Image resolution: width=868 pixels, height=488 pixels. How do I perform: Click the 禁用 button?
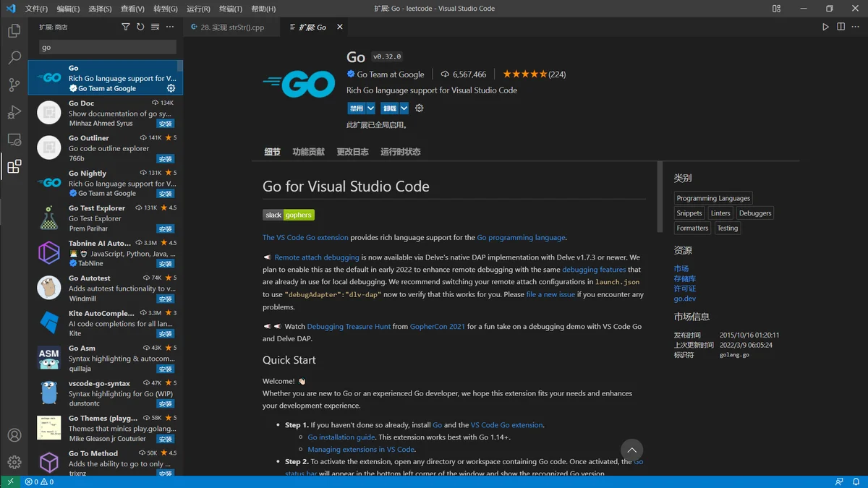click(x=357, y=108)
